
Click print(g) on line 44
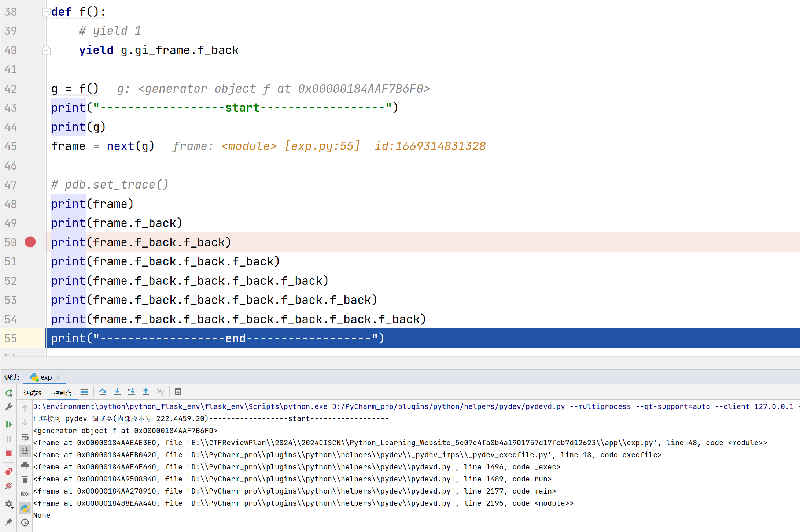click(x=78, y=127)
